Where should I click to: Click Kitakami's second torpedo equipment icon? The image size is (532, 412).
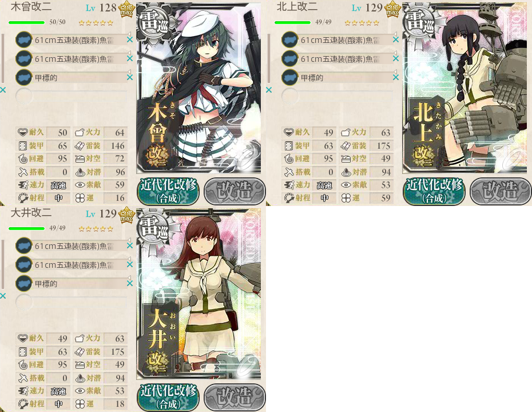click(x=290, y=59)
